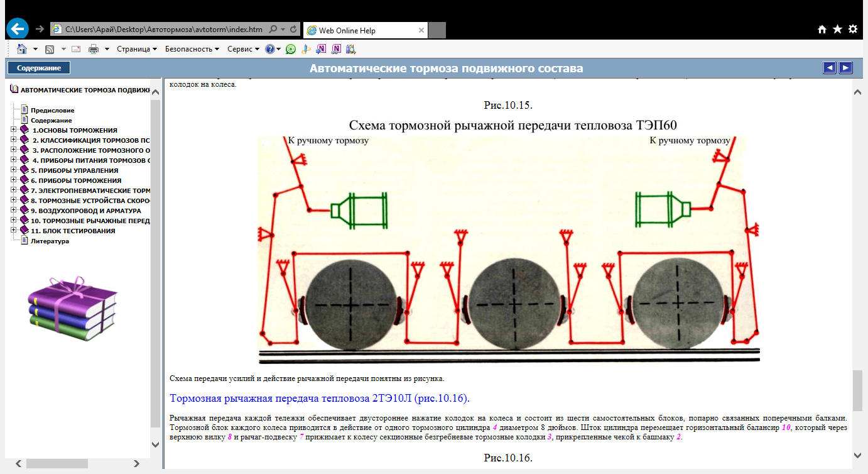Expand 1.ОСНОВЫ ТОРМОЖЕНИЯ node
This screenshot has height=474, width=868.
(14, 130)
